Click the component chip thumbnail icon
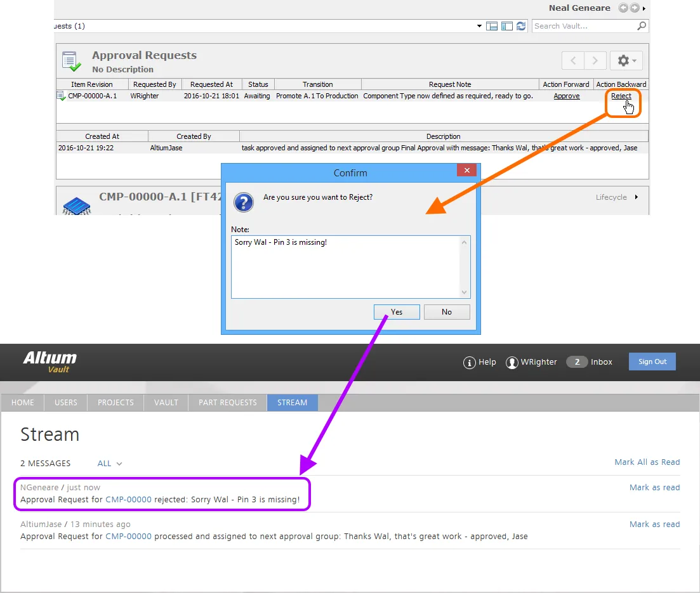 point(77,206)
